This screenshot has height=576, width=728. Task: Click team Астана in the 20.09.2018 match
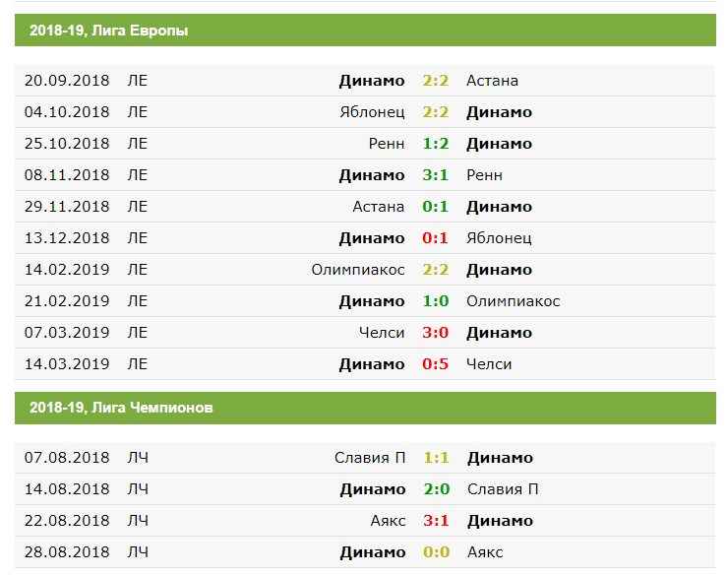pos(492,81)
